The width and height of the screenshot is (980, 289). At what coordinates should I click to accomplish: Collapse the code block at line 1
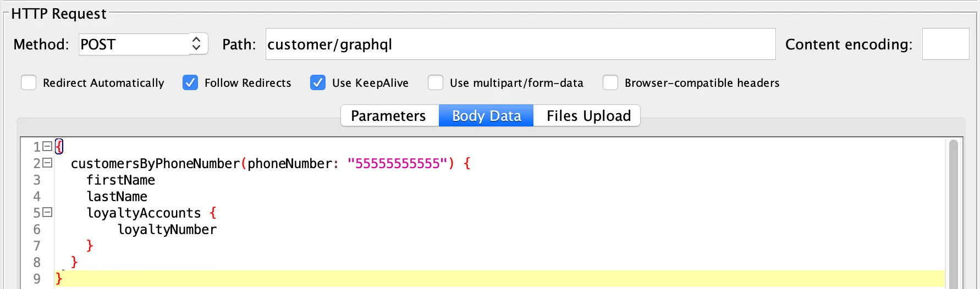tap(47, 147)
